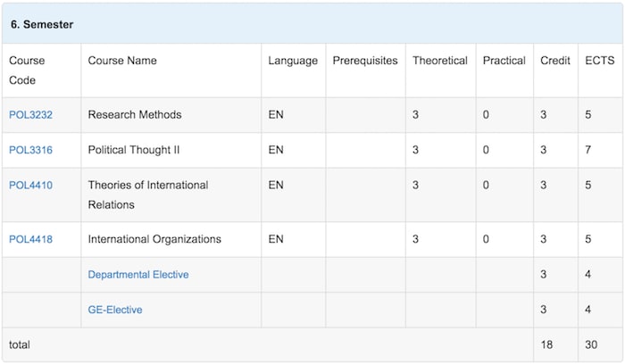Click the Prerequisites column header
The width and height of the screenshot is (625, 364).
pyautogui.click(x=364, y=61)
